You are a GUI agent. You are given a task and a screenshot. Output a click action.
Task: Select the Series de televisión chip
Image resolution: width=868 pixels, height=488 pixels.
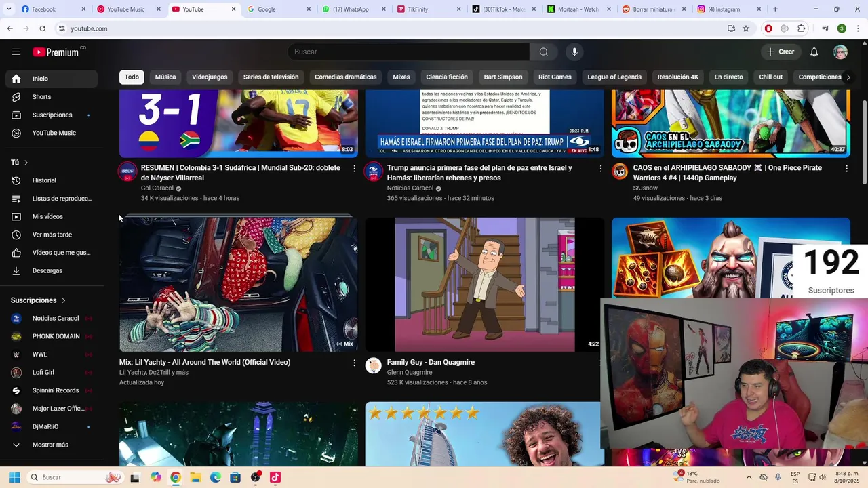click(x=271, y=77)
